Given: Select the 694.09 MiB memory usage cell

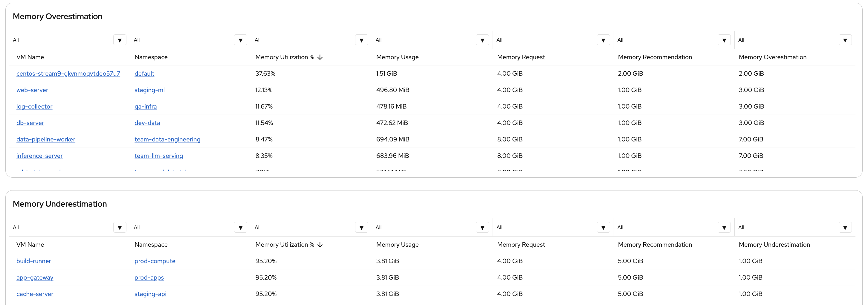Looking at the screenshot, I should click(392, 140).
